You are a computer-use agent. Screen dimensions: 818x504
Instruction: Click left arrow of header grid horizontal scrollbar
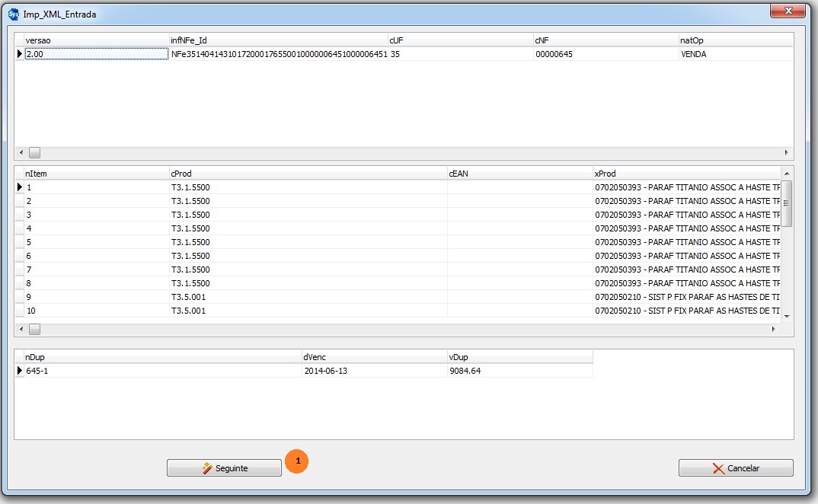[x=21, y=152]
